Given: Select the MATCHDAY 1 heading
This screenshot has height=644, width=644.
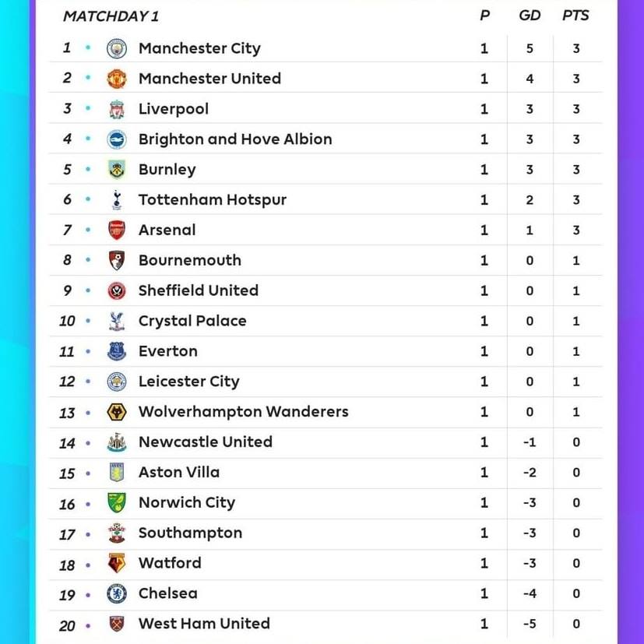Looking at the screenshot, I should point(111,16).
